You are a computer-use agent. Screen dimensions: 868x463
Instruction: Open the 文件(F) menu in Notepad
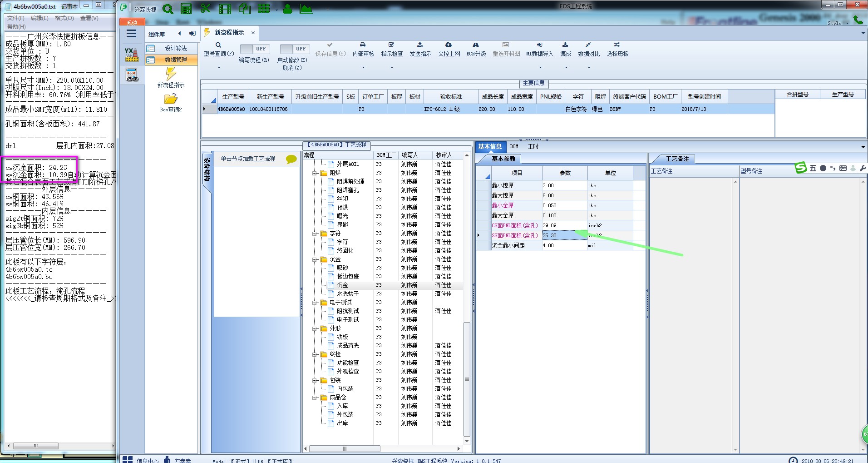(x=16, y=18)
